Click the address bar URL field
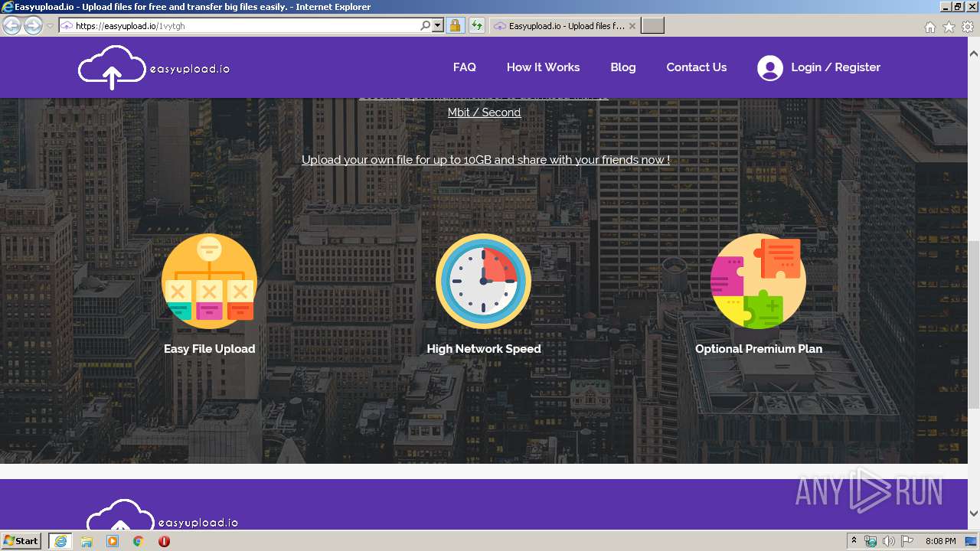980x551 pixels. [240, 26]
